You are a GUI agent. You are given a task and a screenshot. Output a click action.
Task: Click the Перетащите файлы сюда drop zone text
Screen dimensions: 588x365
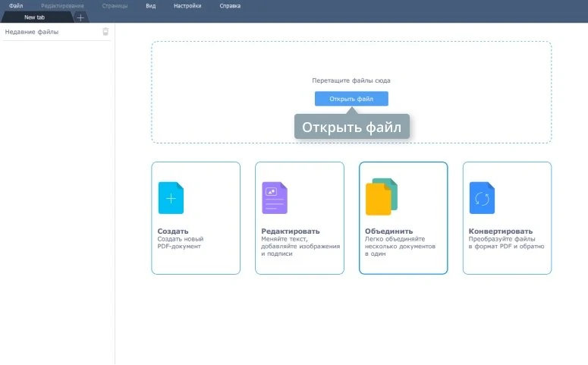coord(351,80)
